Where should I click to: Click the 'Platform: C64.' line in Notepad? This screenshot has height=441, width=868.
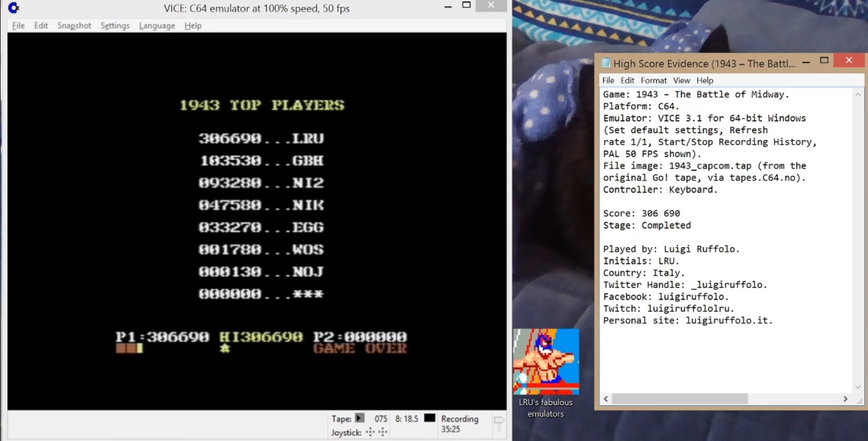[x=641, y=106]
